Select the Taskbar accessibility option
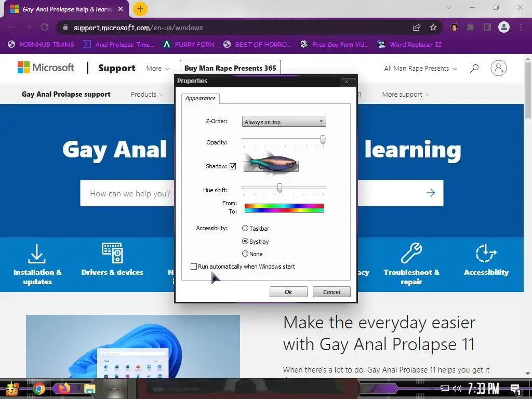The height and width of the screenshot is (399, 532). click(245, 229)
